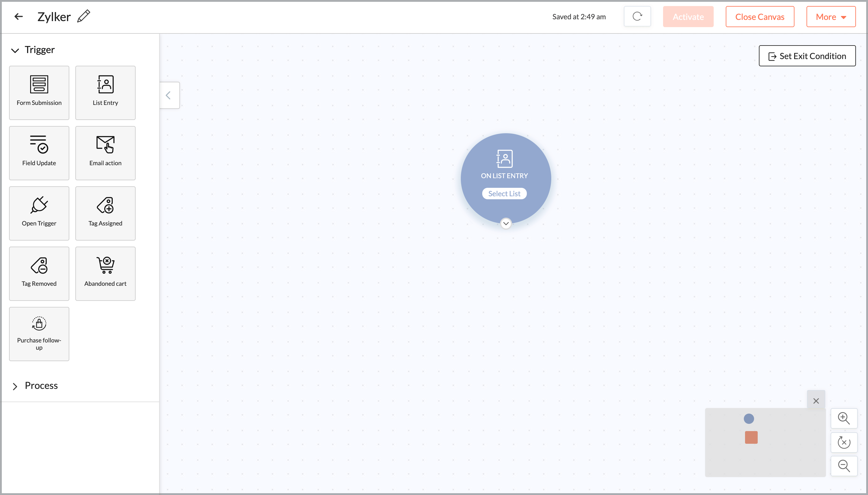Pick the Email action trigger
This screenshot has width=868, height=495.
(x=105, y=153)
